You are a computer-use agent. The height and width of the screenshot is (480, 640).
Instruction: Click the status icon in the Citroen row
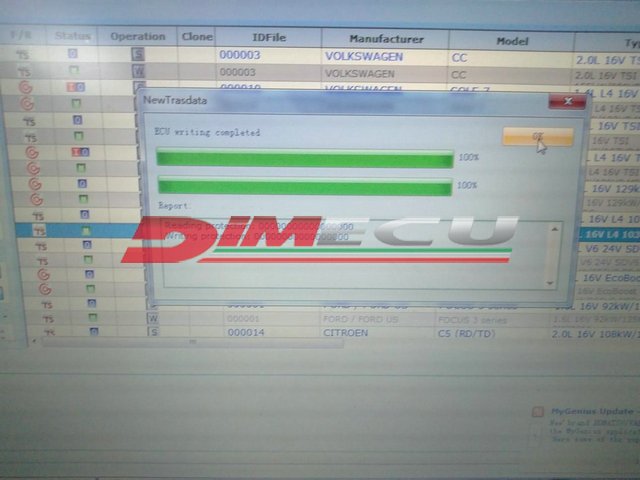pos(93,331)
